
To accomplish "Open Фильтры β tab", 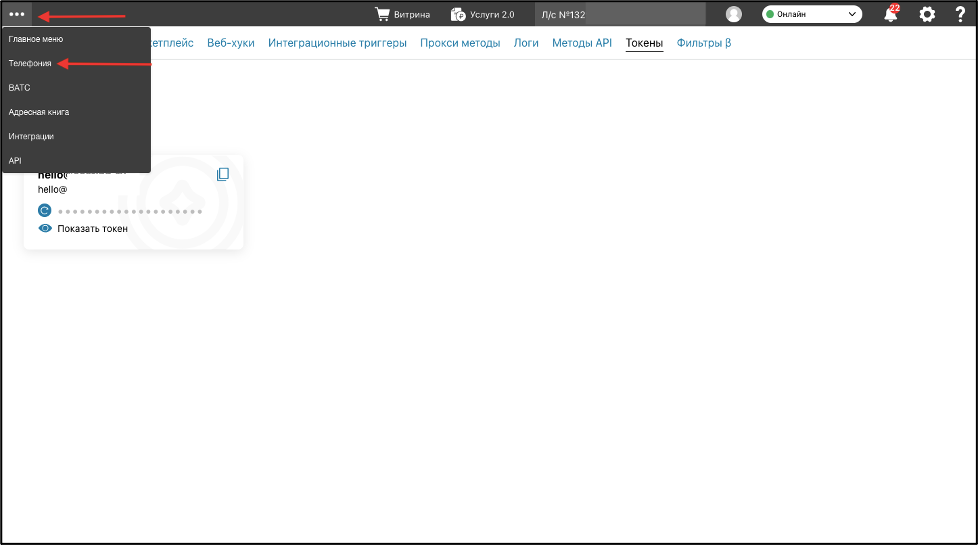I will point(704,43).
